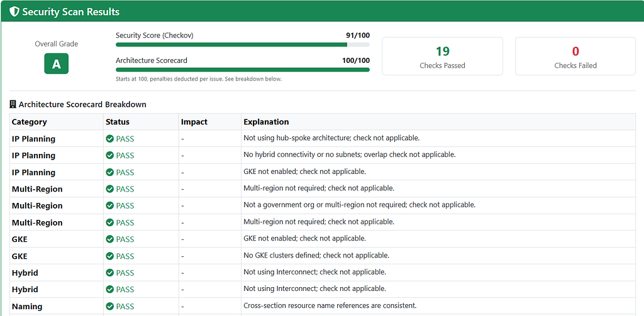Click the check icon in the hybrid connectivity overlap row
This screenshot has height=316, width=644.
click(109, 156)
